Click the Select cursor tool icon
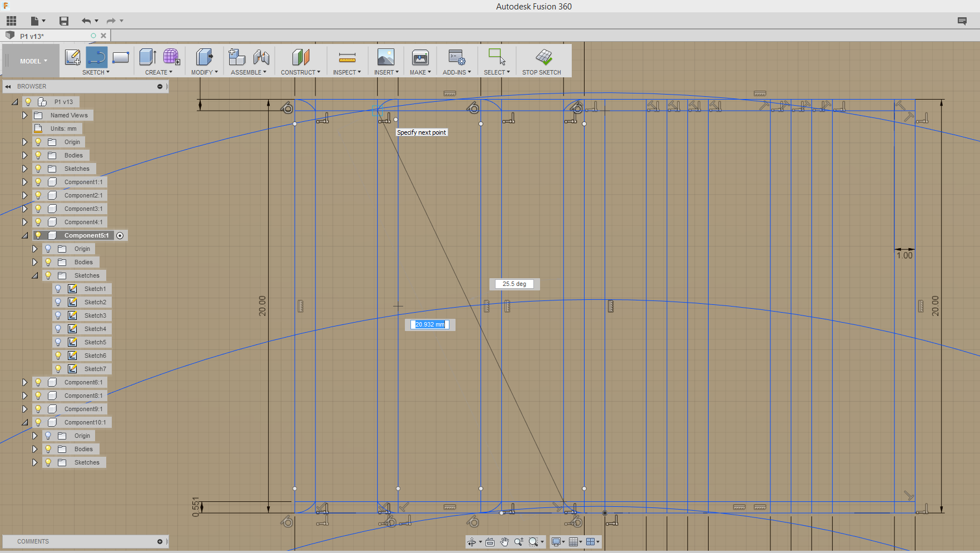 [x=497, y=57]
